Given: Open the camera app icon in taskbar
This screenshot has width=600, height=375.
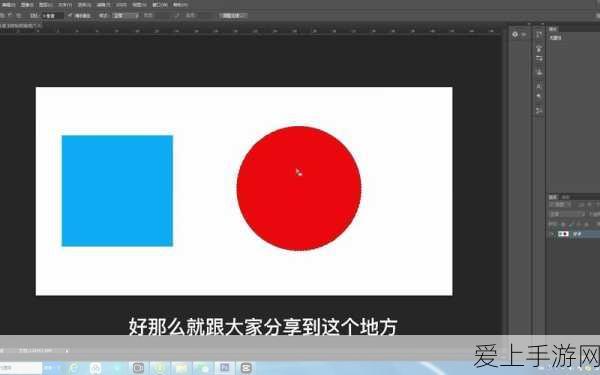Looking at the screenshot, I should [x=138, y=368].
